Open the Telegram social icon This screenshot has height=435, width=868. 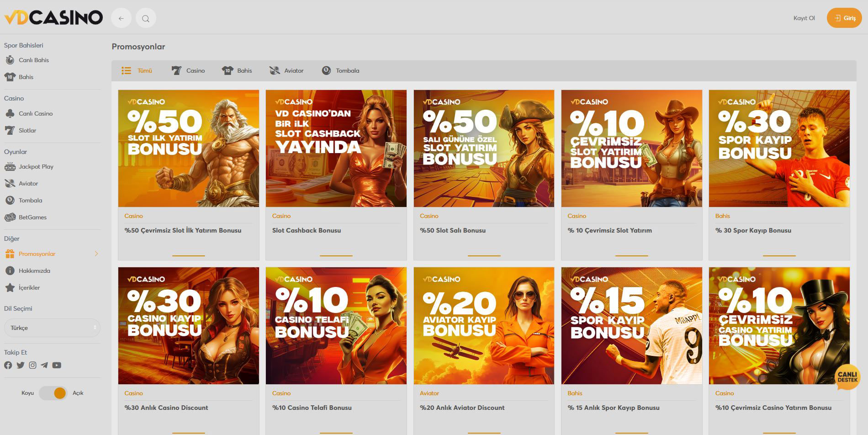[x=44, y=365]
